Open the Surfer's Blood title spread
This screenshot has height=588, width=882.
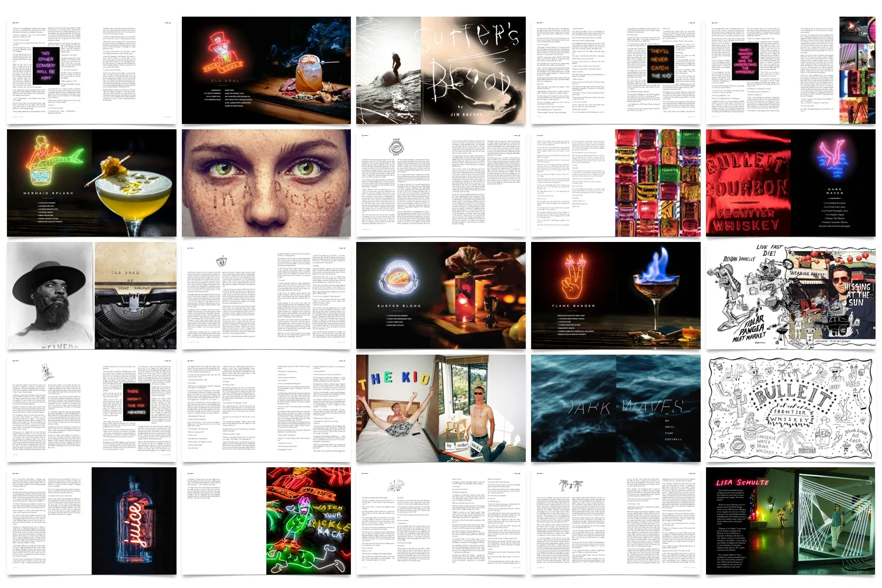tap(441, 70)
